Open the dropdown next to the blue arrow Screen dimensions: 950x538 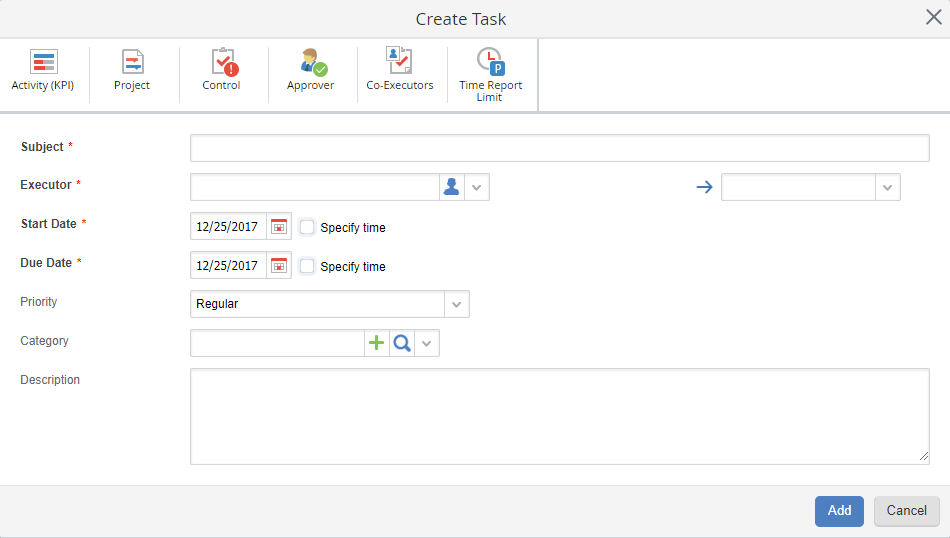point(887,187)
